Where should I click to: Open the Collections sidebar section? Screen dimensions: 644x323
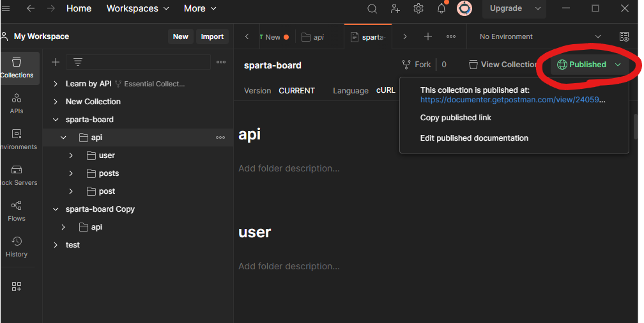tap(17, 68)
